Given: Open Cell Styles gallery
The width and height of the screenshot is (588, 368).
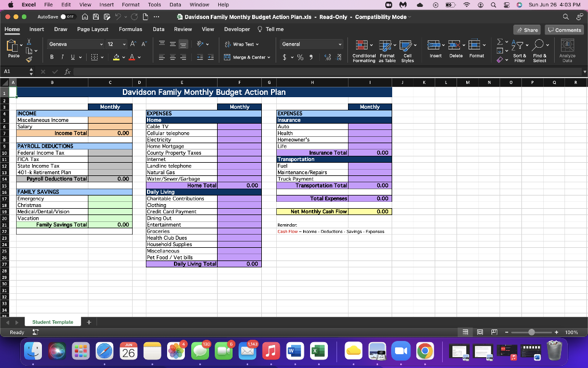Looking at the screenshot, I should pyautogui.click(x=407, y=51).
